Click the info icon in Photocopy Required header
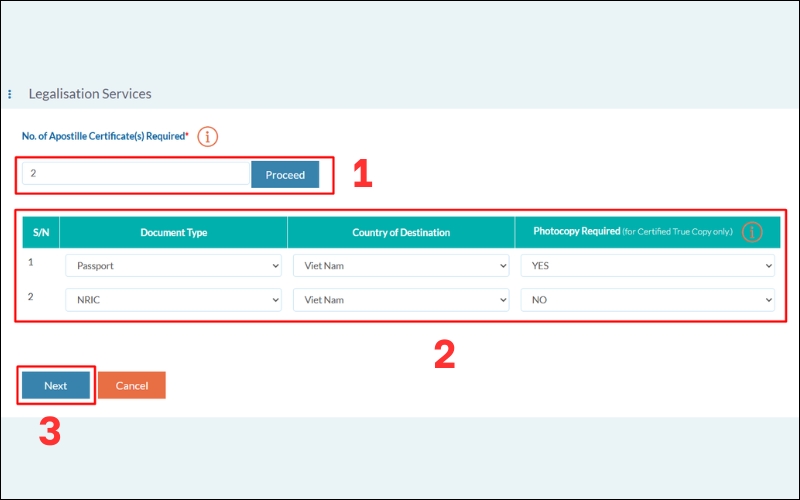The image size is (800, 500). (751, 232)
